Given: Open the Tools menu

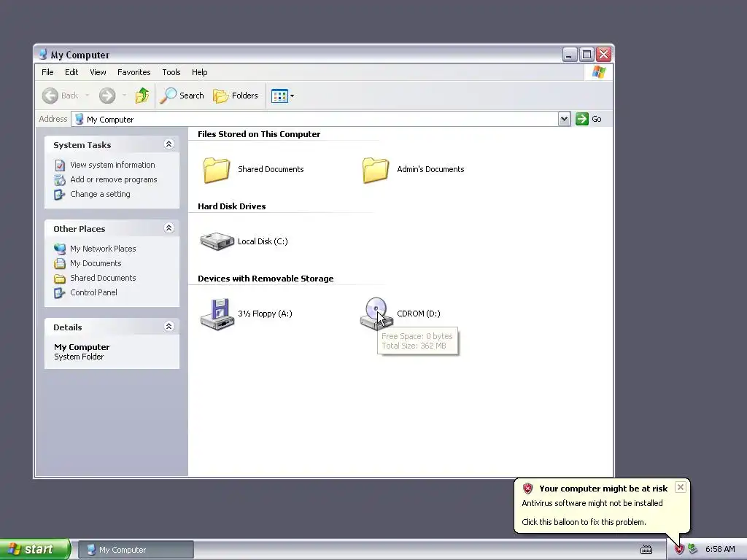Looking at the screenshot, I should [x=171, y=72].
